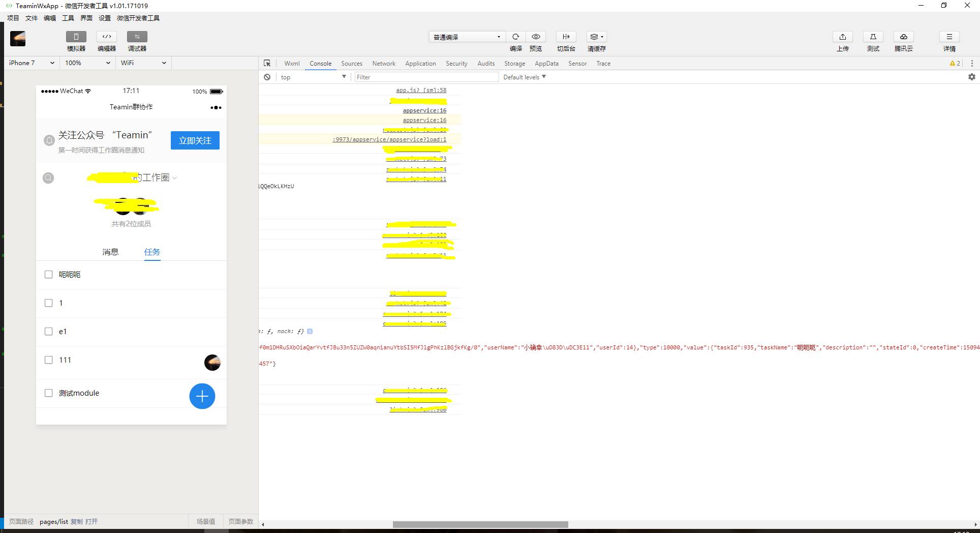Open the iPhone 7 device dropdown

32,63
